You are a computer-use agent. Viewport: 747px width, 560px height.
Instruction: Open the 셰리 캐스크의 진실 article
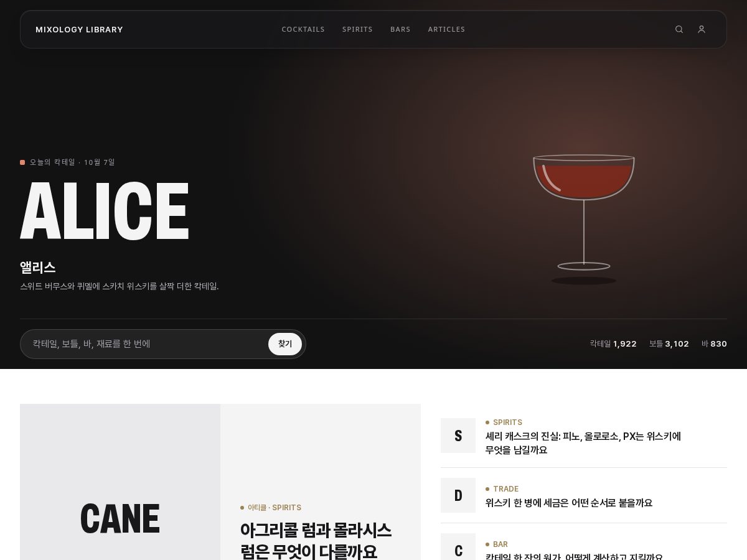click(583, 443)
